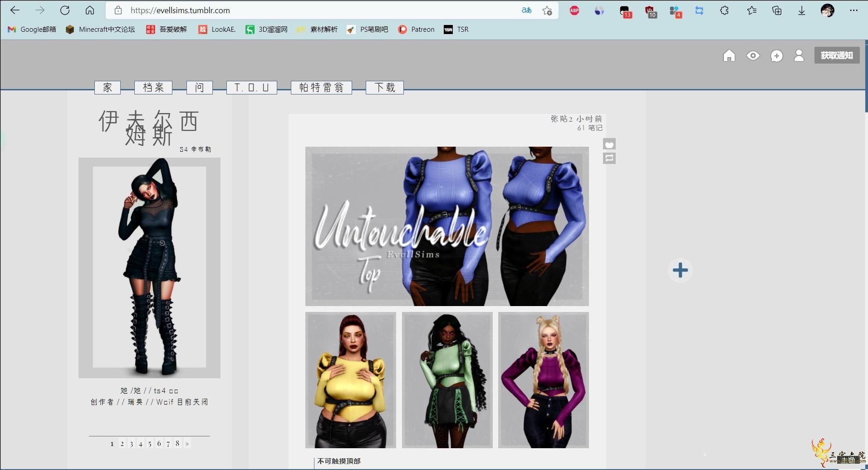Image resolution: width=868 pixels, height=470 pixels.
Task: Open the ABP adblock extension
Action: click(574, 10)
